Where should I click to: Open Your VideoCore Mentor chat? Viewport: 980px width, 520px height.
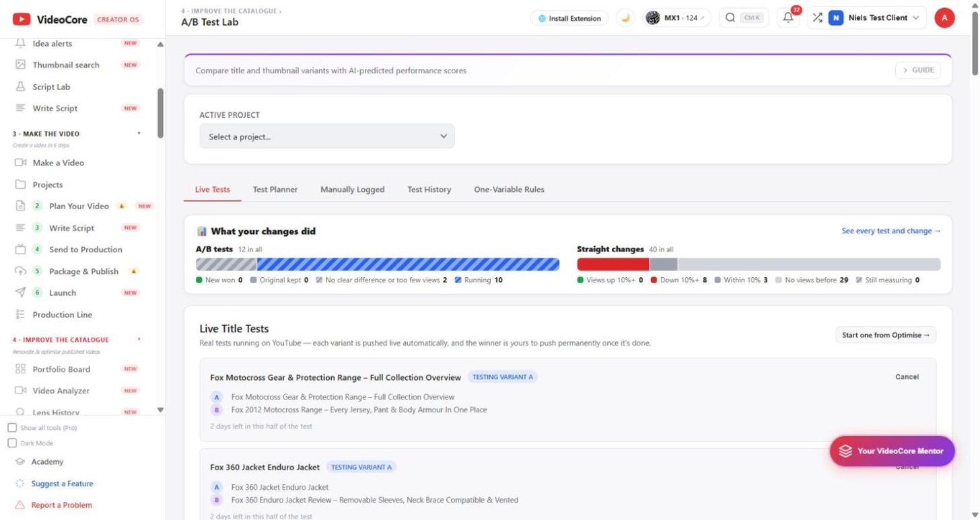pyautogui.click(x=892, y=451)
